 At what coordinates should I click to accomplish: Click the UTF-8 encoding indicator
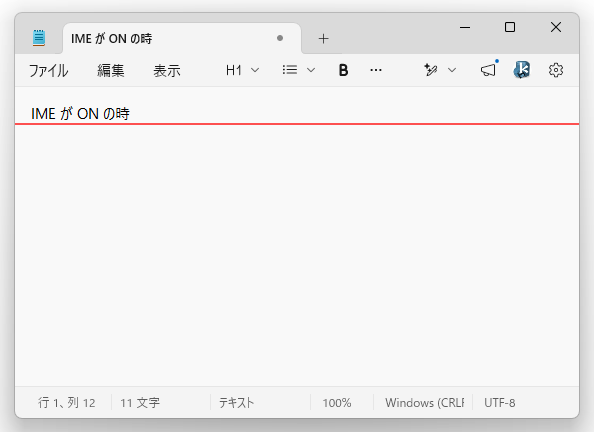pos(499,403)
